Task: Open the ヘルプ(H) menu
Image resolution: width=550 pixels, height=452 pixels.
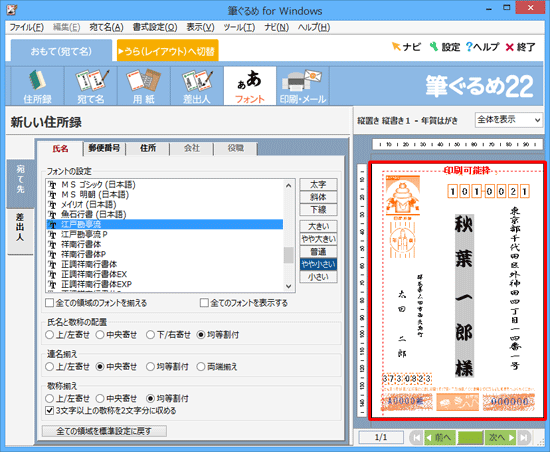Action: click(x=314, y=27)
